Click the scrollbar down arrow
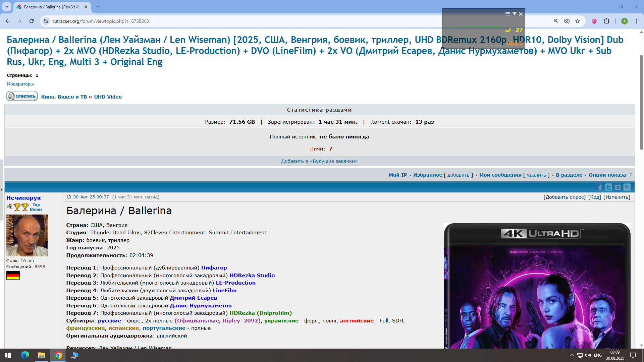The width and height of the screenshot is (644, 362). (x=641, y=345)
